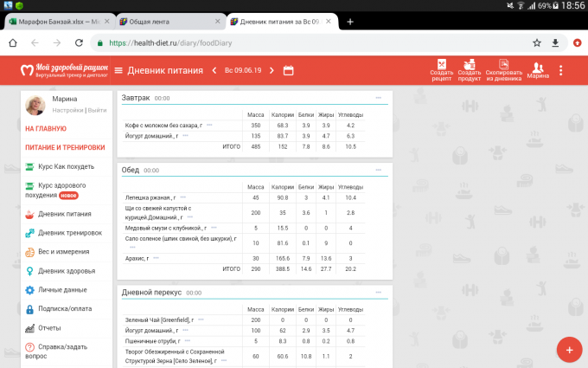The width and height of the screenshot is (588, 368).
Task: Open the Завтрак meal options menu
Action: pyautogui.click(x=380, y=98)
